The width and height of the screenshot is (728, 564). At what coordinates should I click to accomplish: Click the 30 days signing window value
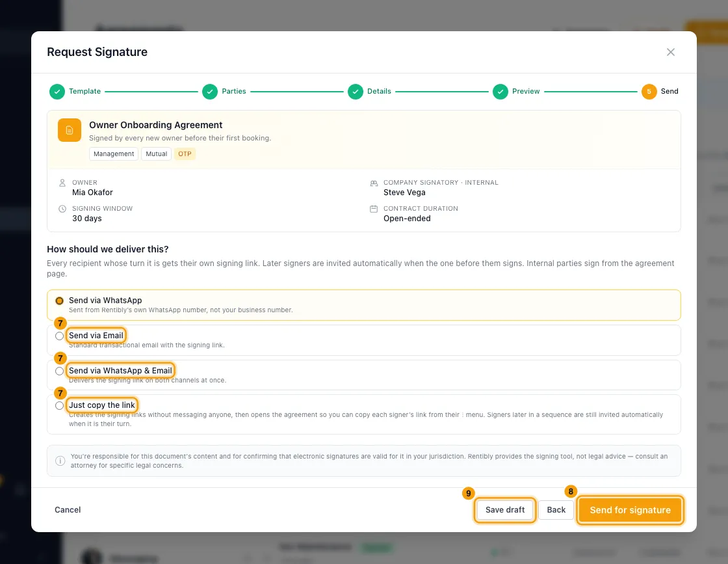click(x=87, y=219)
